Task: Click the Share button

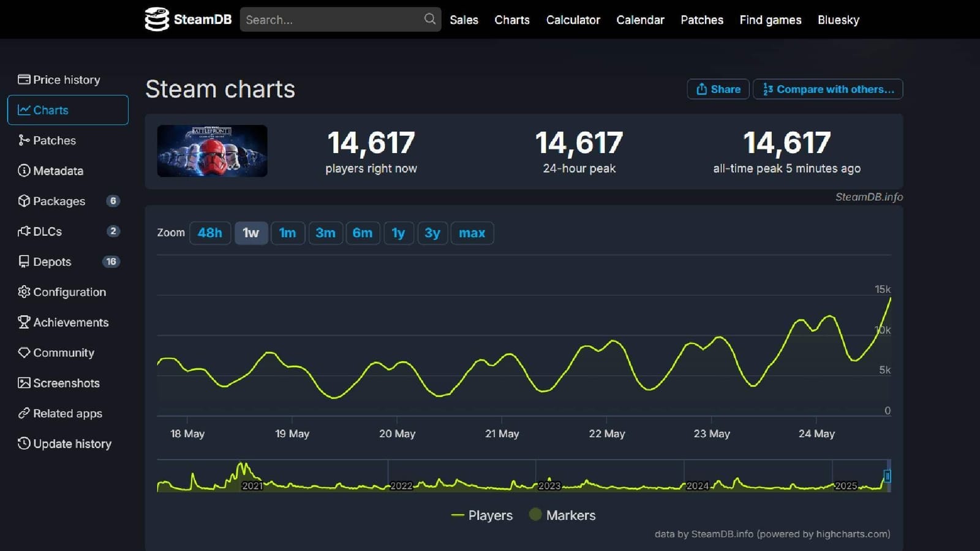Action: point(718,89)
